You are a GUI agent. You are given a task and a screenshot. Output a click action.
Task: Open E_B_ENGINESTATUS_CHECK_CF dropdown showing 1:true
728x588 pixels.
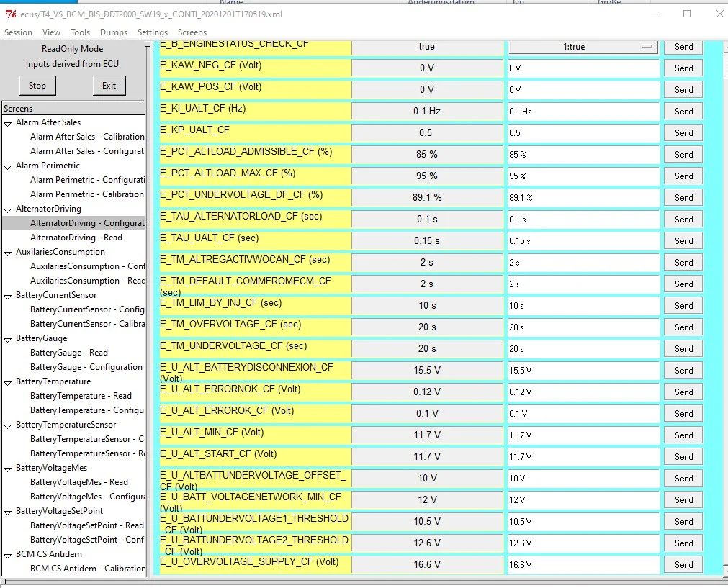click(x=583, y=47)
